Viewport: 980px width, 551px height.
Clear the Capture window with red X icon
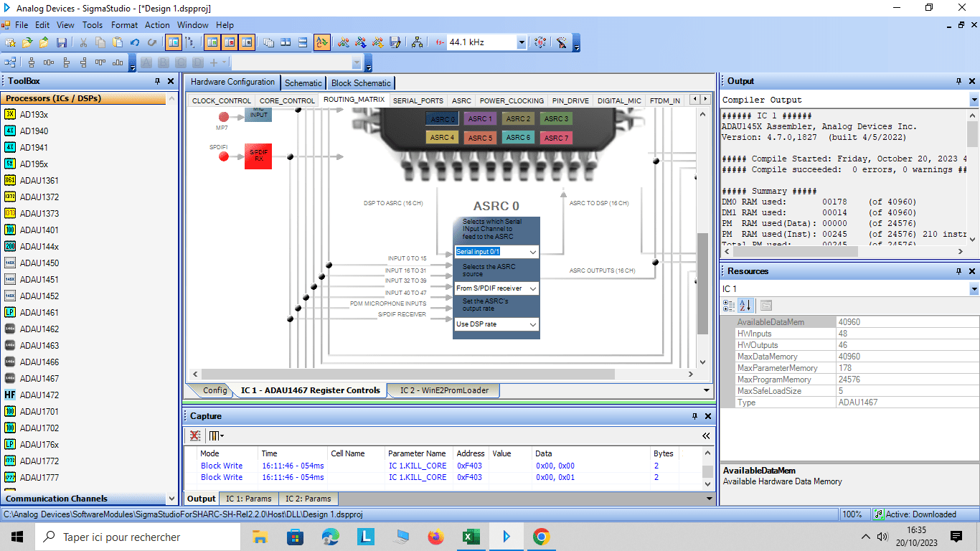point(194,435)
